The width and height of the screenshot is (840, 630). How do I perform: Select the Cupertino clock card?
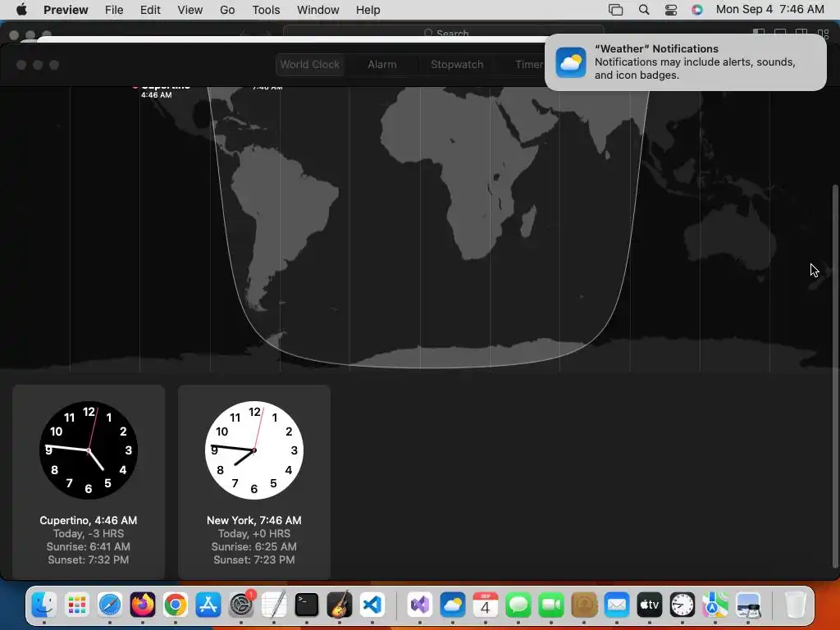pos(89,482)
